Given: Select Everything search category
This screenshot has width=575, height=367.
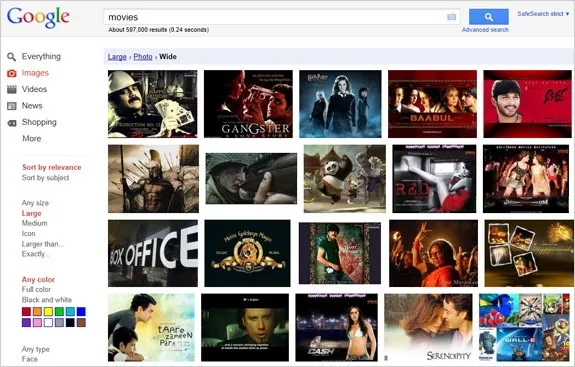Looking at the screenshot, I should tap(41, 56).
